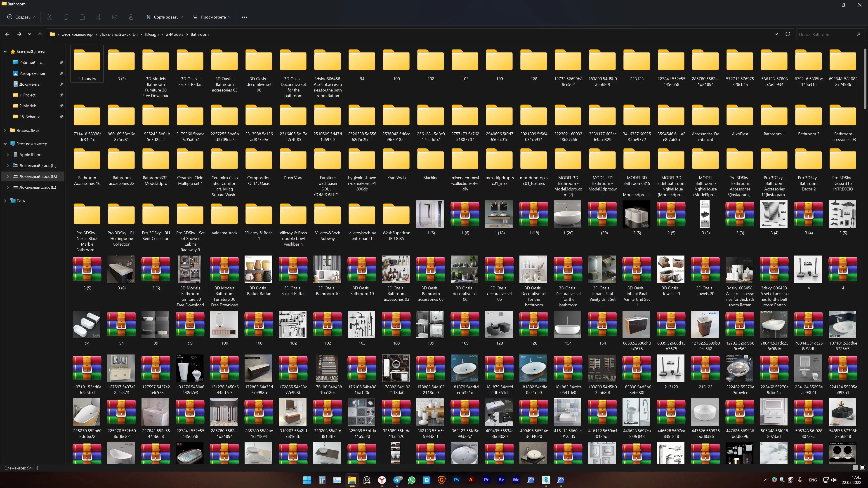868x488 pixels.
Task: Open Telegram from the taskbar
Action: pos(397,480)
